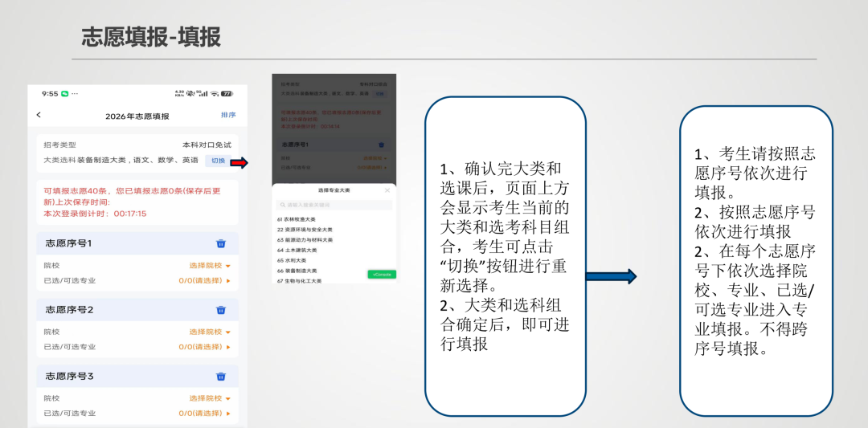Open 0/0(请选择) major selector for 志愿序号3

coord(204,414)
